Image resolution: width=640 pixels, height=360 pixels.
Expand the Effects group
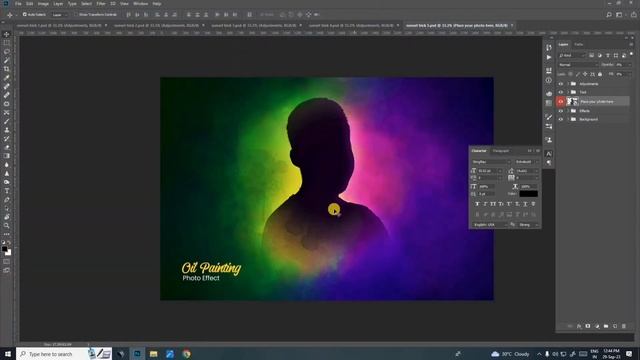pyautogui.click(x=568, y=111)
